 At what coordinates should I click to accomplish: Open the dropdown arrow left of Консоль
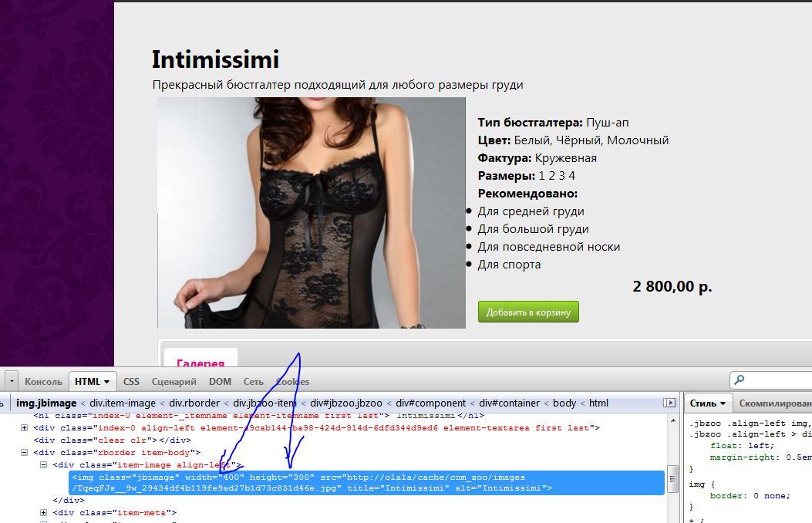tap(11, 382)
